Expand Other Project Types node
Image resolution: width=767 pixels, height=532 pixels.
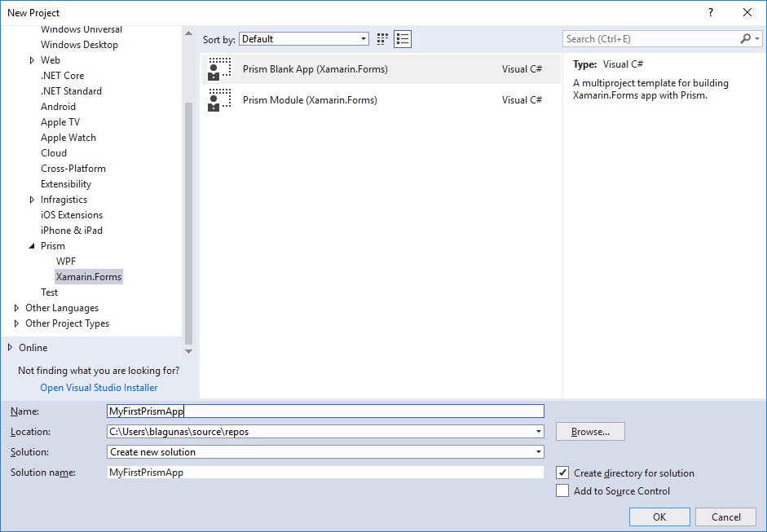pyautogui.click(x=16, y=323)
